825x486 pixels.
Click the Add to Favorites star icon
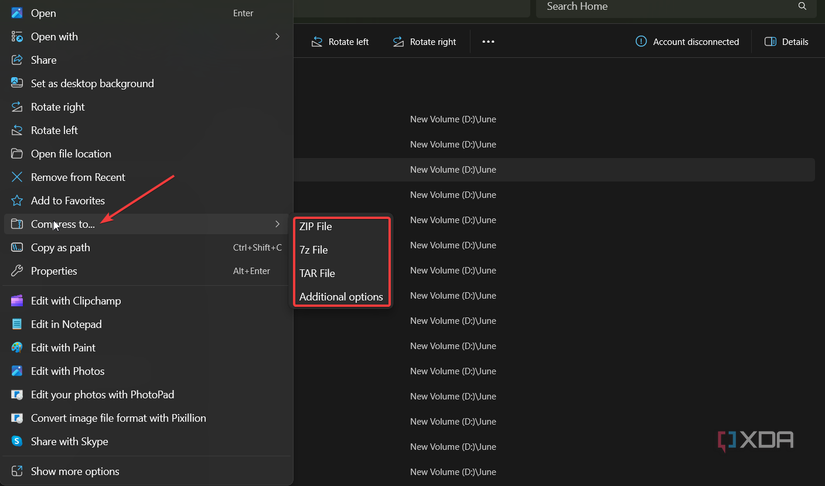point(17,201)
